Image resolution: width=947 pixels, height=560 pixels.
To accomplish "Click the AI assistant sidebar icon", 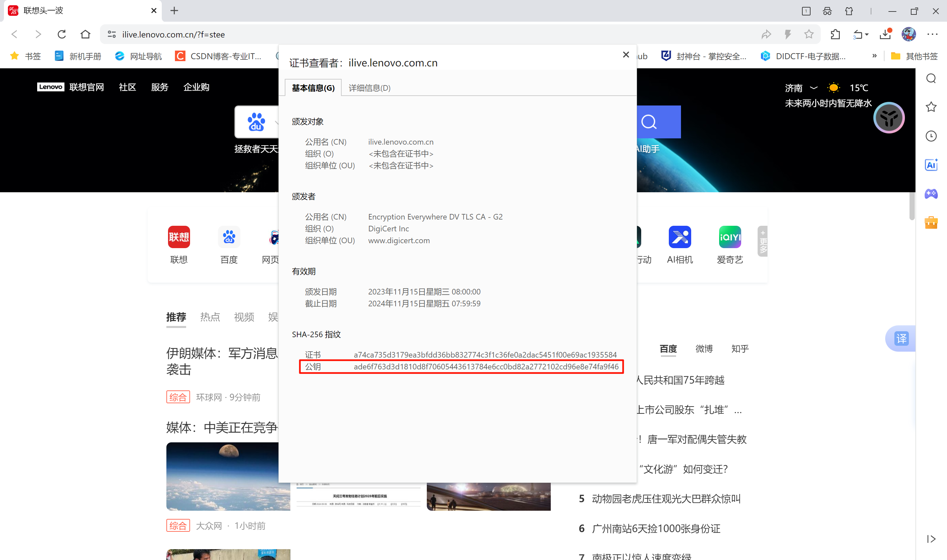I will pos(931,165).
